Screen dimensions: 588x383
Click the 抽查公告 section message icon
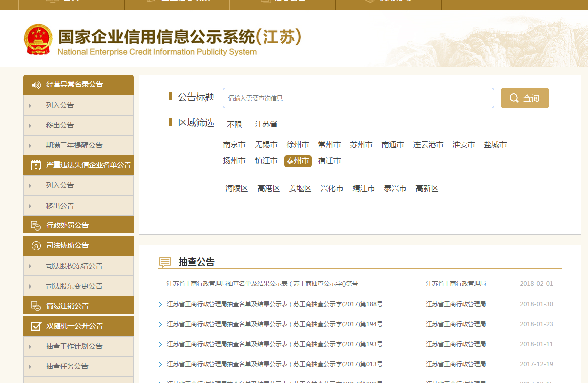[165, 262]
